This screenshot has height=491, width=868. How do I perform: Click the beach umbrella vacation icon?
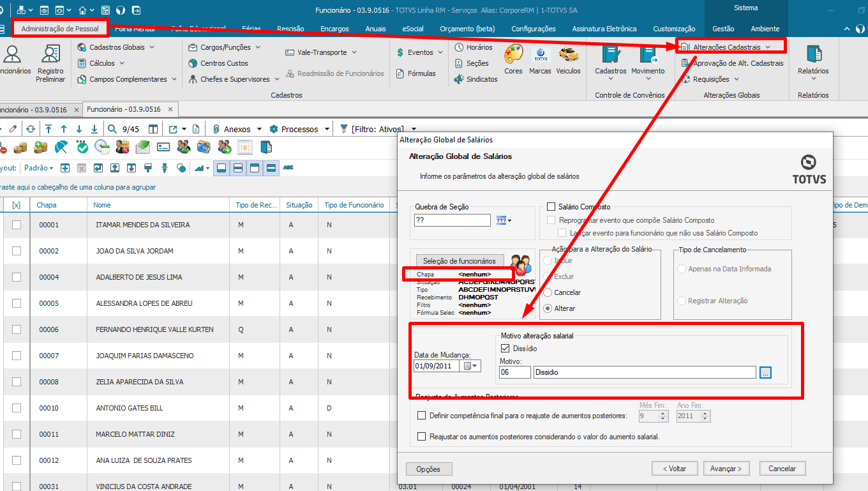point(61,147)
